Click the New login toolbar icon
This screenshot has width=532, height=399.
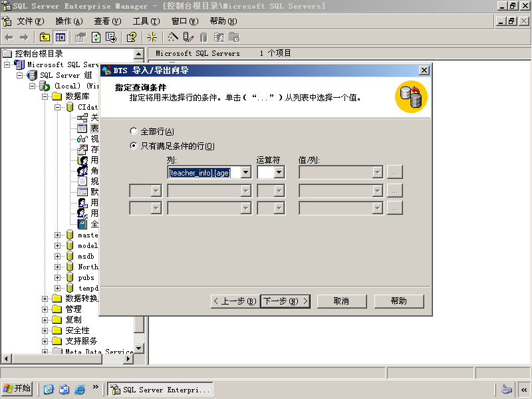pos(219,37)
